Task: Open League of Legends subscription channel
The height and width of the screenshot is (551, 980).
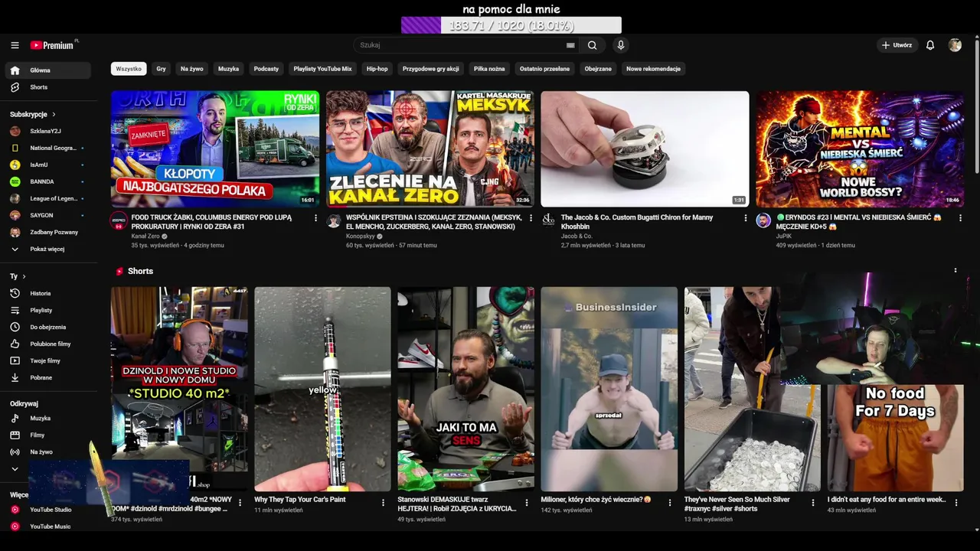Action: pyautogui.click(x=48, y=198)
